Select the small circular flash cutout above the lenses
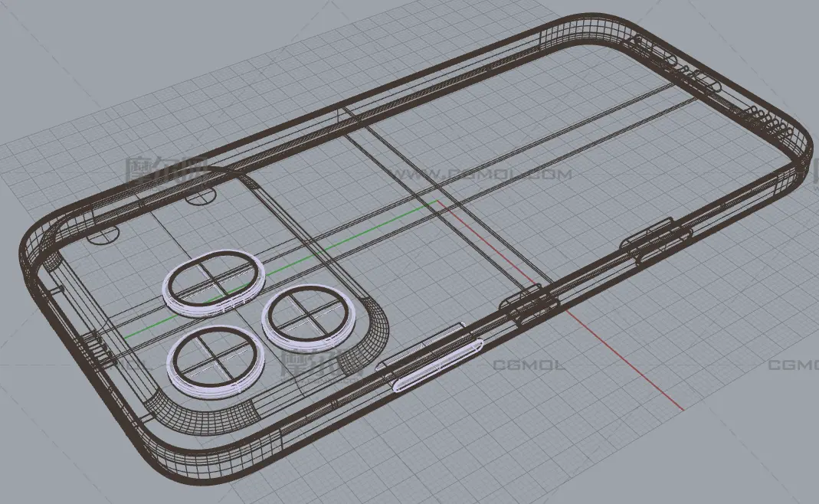 tap(201, 198)
